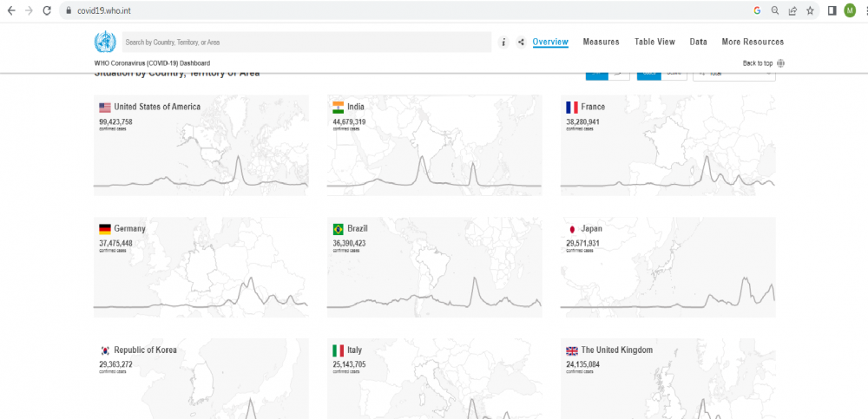Screen dimensions: 868x419
Task: Bookmark this page with the star icon
Action: (x=810, y=10)
